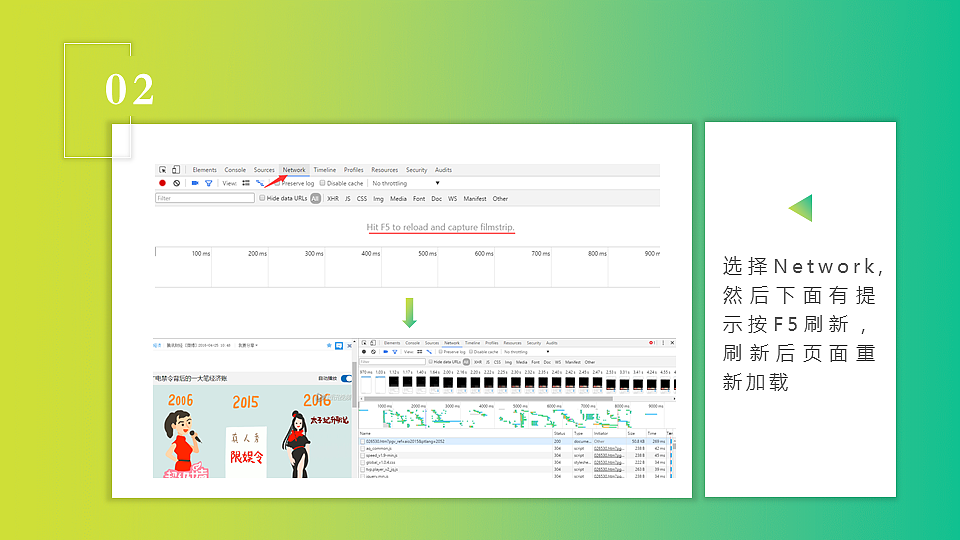Switch the blue auto-play toggle on webpage
960x540 pixels.
coord(347,378)
